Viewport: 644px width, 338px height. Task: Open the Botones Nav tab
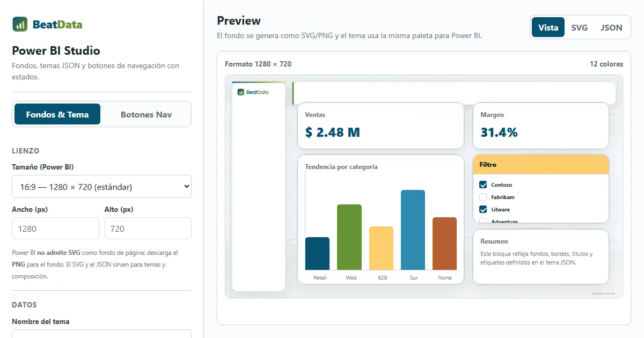click(x=146, y=114)
